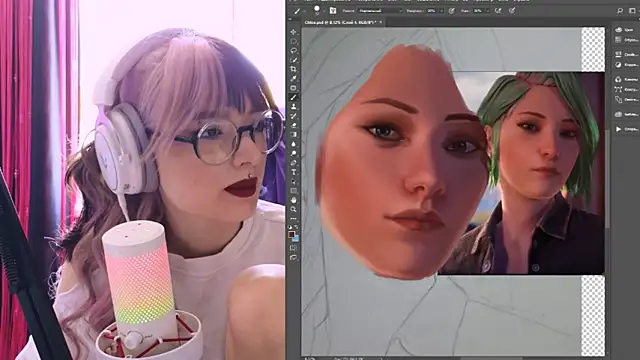The height and width of the screenshot is (360, 640).
Task: Click the foreground color swatch
Action: coord(291,235)
